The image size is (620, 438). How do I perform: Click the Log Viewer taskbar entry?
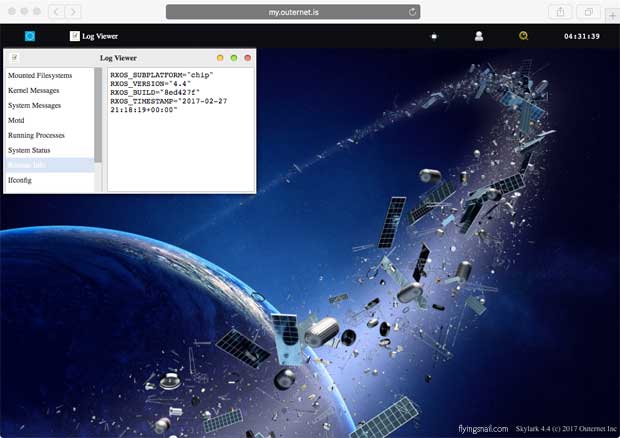(x=94, y=36)
